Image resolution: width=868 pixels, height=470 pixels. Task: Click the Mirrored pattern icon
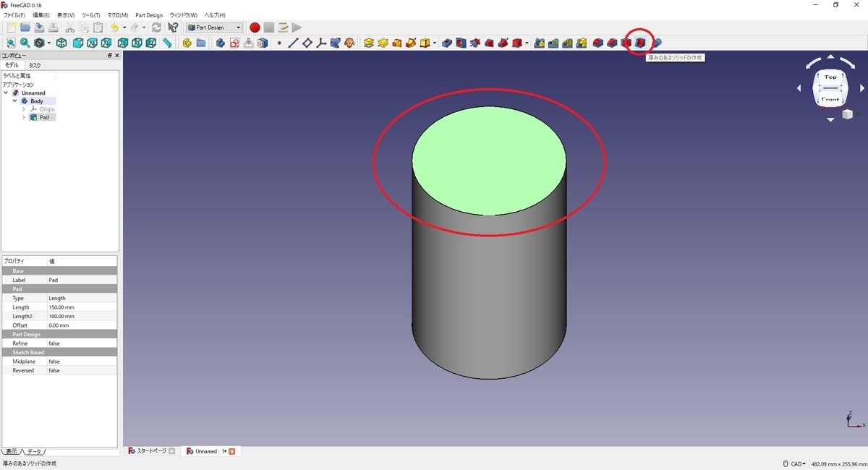click(540, 43)
